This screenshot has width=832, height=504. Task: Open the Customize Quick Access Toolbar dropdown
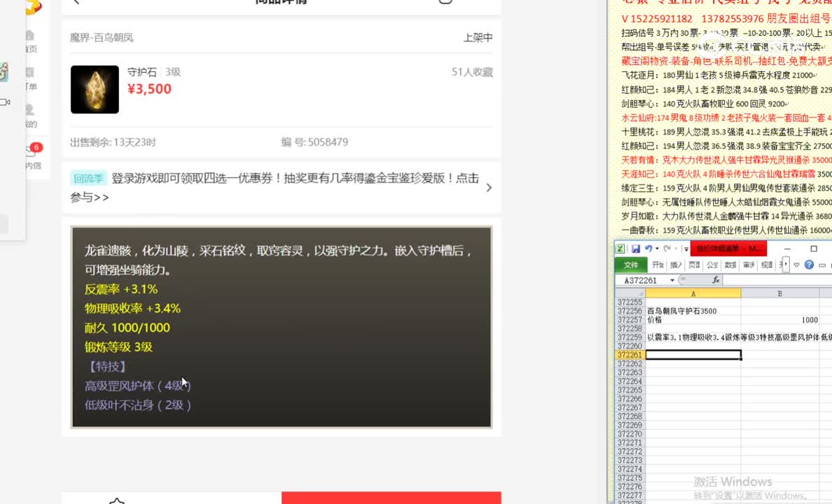coord(686,248)
